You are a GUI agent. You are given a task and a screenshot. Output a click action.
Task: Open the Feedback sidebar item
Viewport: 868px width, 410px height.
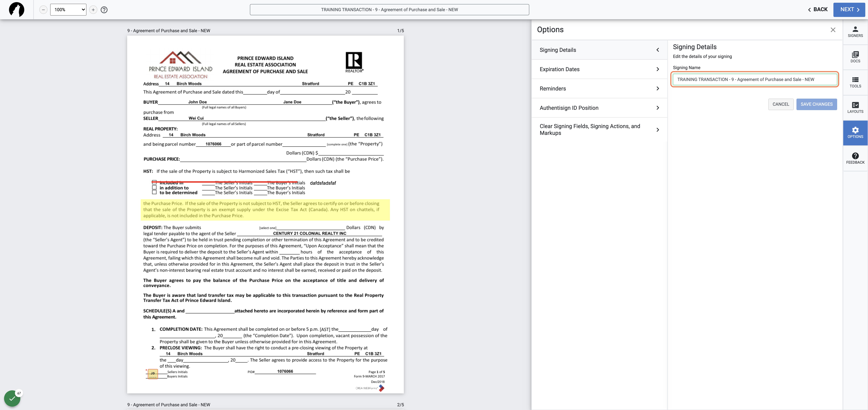[855, 159]
